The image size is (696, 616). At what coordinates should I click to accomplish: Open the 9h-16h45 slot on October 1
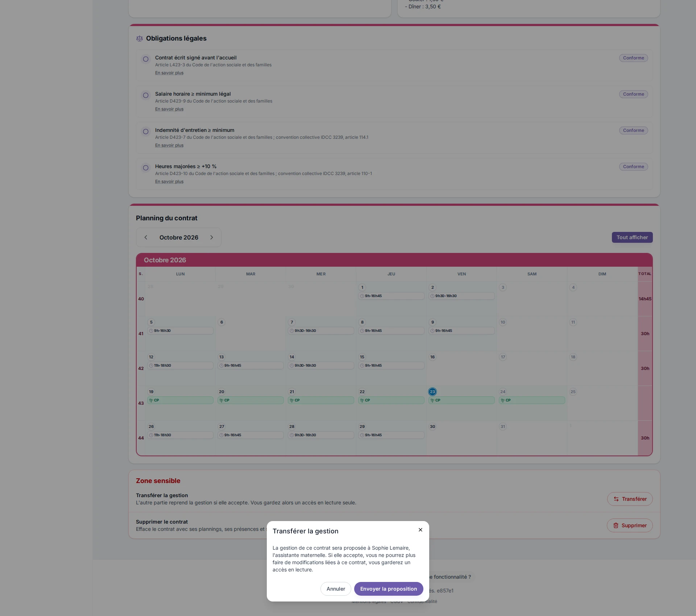pyautogui.click(x=391, y=296)
